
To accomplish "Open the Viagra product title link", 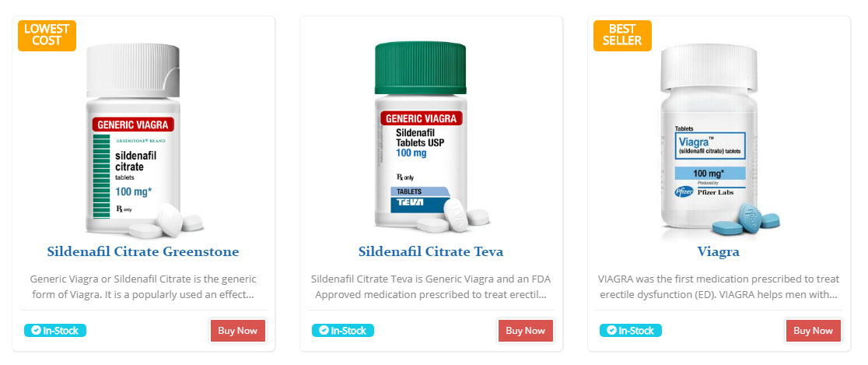I will pyautogui.click(x=719, y=252).
